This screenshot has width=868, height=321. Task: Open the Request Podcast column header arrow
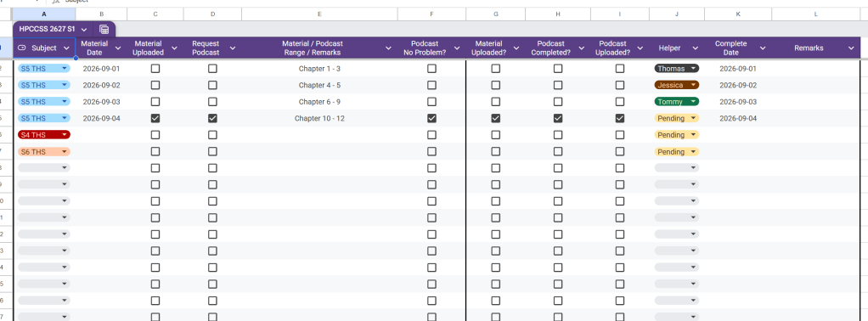pos(233,48)
